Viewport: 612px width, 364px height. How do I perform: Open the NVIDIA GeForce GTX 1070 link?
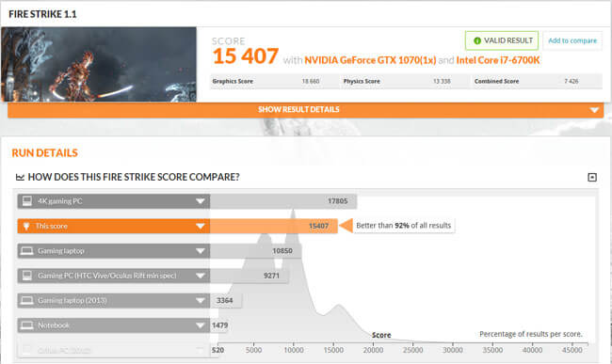pos(370,60)
